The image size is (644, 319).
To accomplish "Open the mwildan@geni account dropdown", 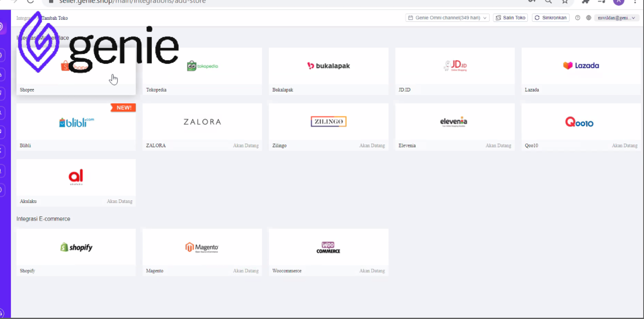I will (x=617, y=18).
